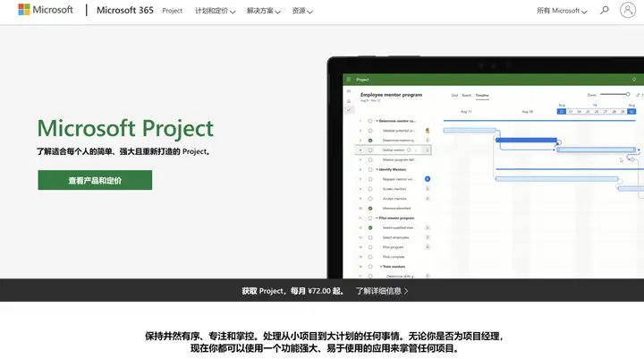Viewport: 644px width, 359px height.
Task: Collapse the Pilot mentor program group in the preview
Action: pos(377,218)
